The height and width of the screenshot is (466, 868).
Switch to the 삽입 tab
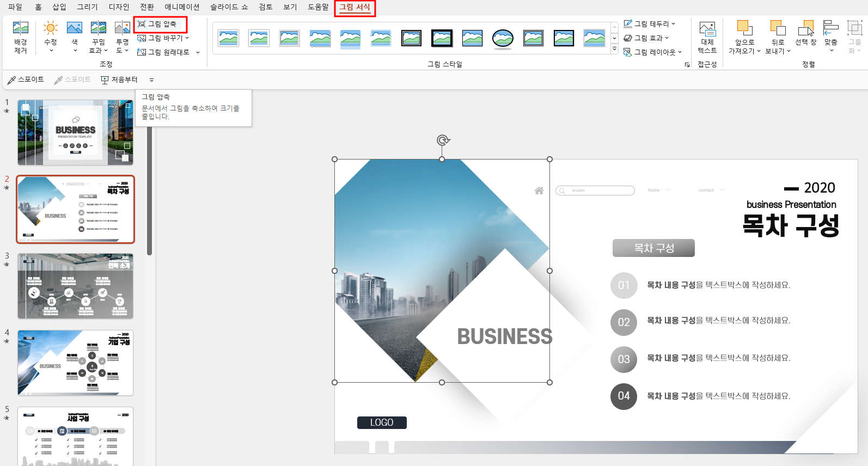pos(59,7)
